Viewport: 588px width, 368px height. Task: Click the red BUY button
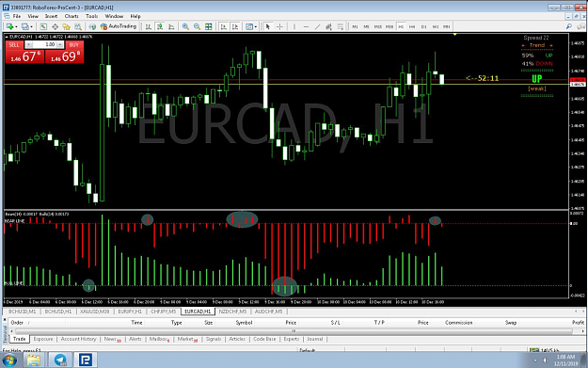click(74, 44)
